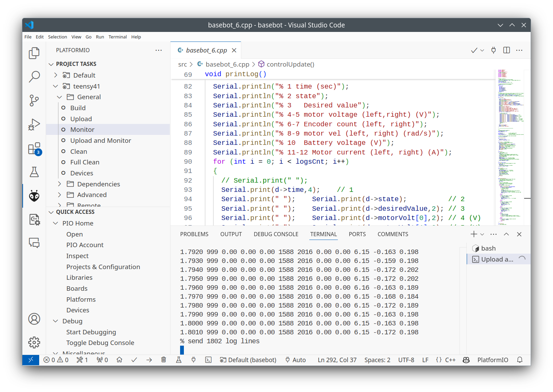Expand the Dependencies folder

[x=59, y=184]
